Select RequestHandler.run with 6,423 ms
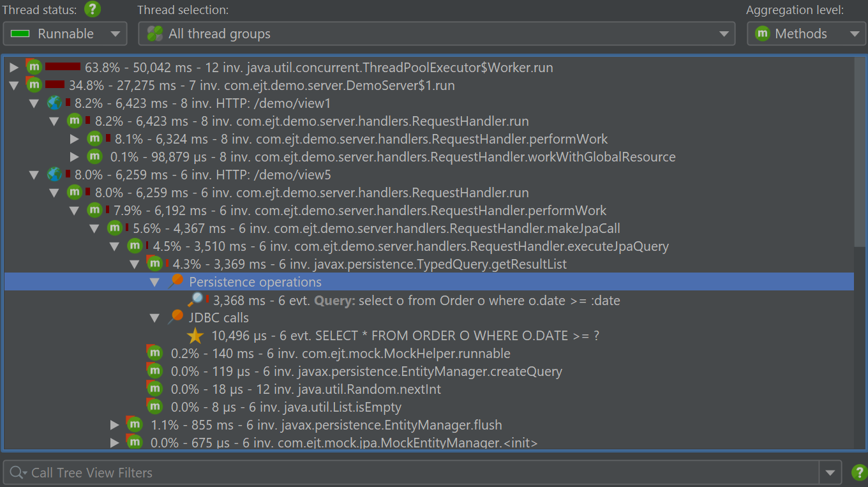Image resolution: width=868 pixels, height=487 pixels. tap(312, 121)
